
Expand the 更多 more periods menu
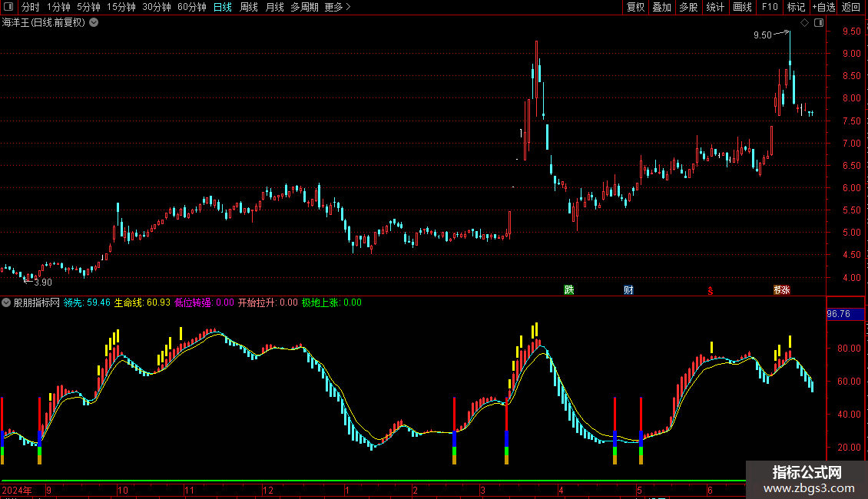coord(337,7)
